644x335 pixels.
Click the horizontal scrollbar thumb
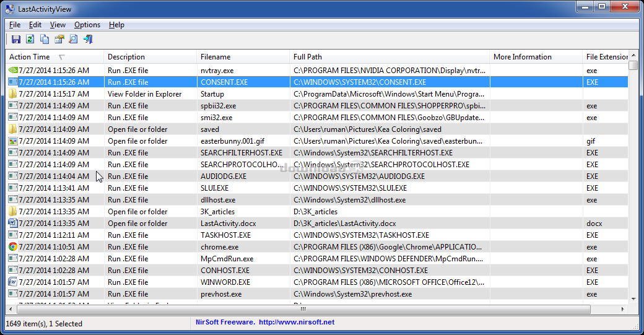tap(303, 309)
